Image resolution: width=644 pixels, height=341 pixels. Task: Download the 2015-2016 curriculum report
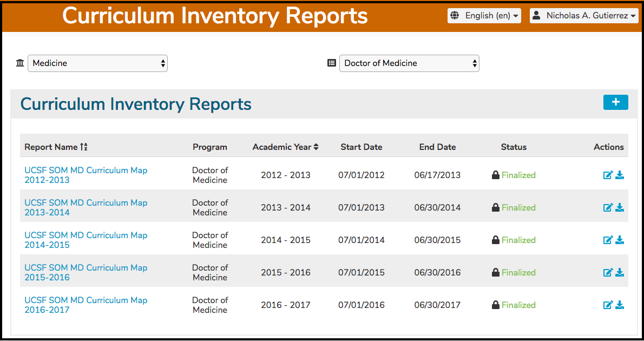[620, 273]
